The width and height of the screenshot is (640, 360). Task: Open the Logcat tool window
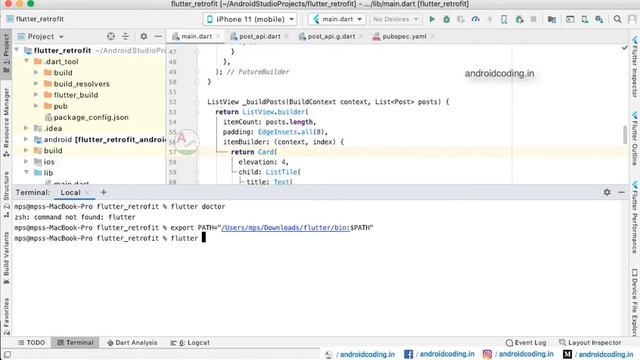point(190,342)
